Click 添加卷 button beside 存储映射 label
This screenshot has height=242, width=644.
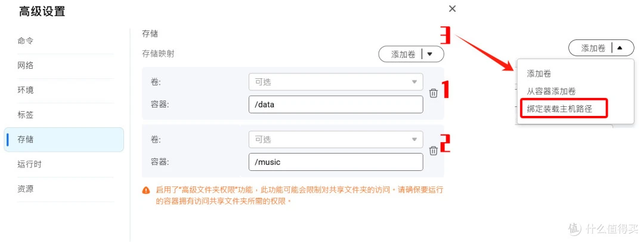tap(411, 54)
